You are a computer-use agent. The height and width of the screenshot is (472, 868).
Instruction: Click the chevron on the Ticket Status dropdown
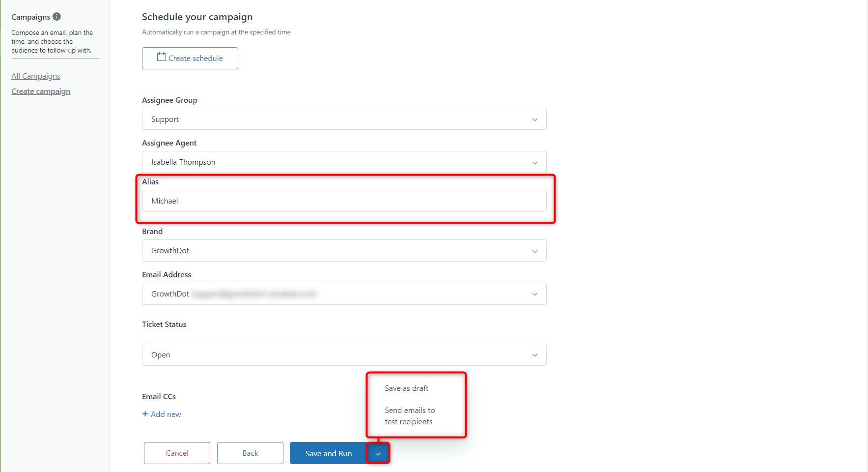point(535,354)
